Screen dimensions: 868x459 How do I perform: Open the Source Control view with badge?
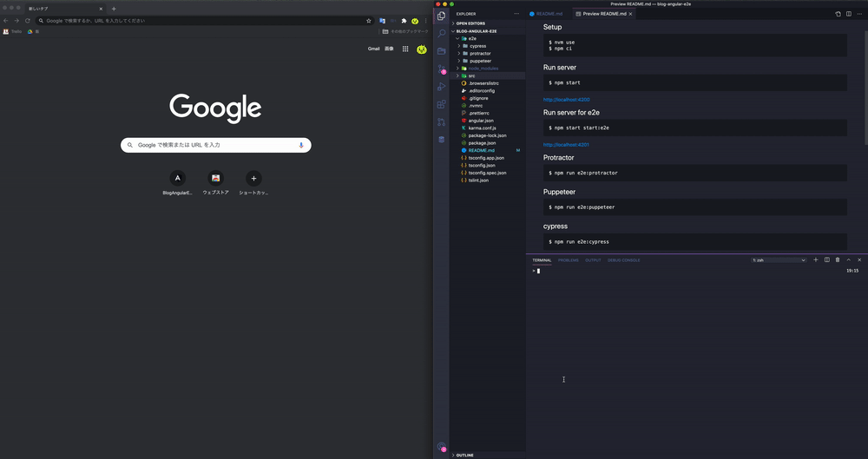click(441, 69)
